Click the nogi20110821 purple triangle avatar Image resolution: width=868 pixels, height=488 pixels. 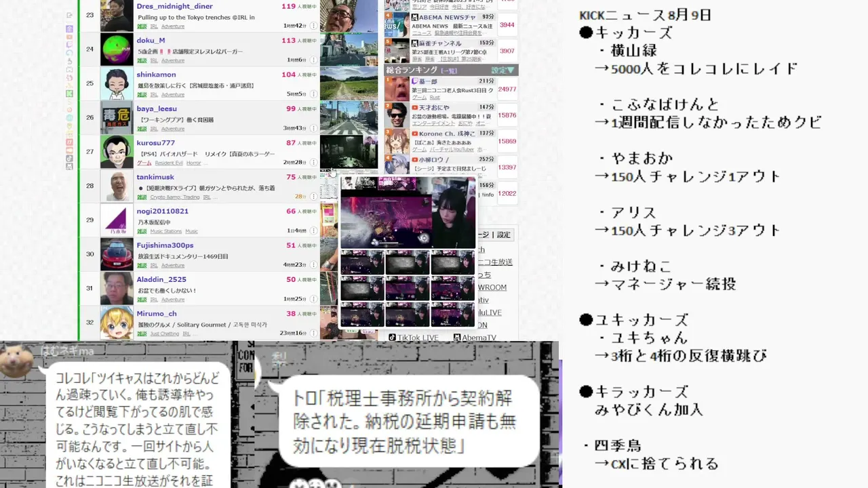(117, 220)
